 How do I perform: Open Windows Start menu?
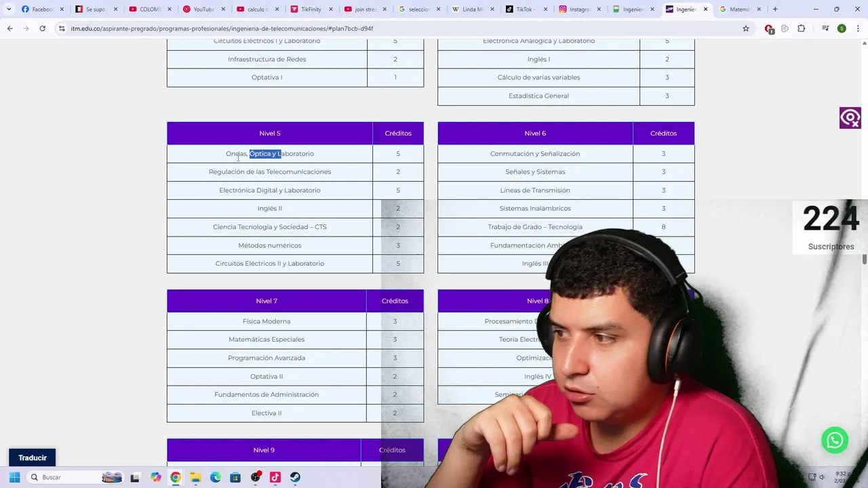click(14, 477)
